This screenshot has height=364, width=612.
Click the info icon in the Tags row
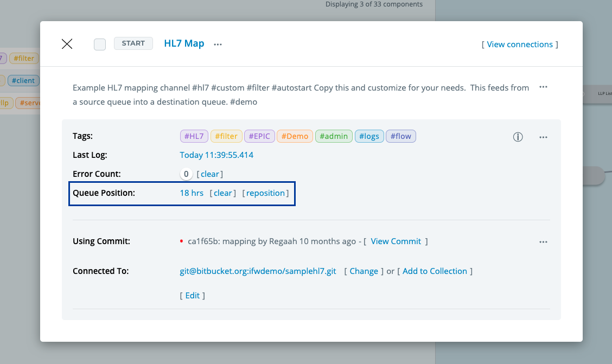click(x=518, y=137)
